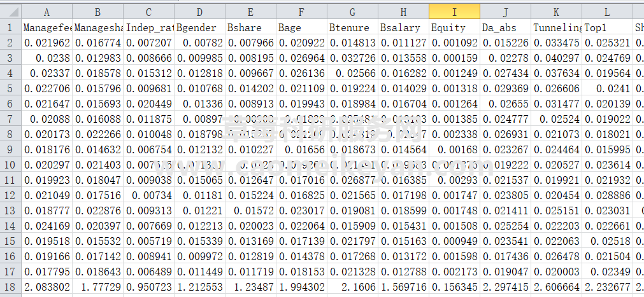
Task: Select cell containing 2.1606
Action: click(x=352, y=287)
